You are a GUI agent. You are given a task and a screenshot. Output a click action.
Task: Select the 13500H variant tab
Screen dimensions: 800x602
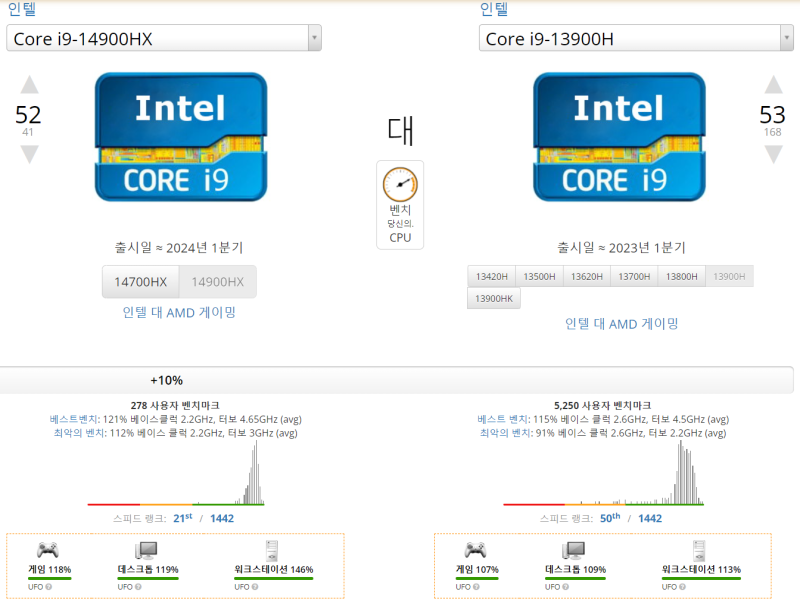[x=539, y=277]
